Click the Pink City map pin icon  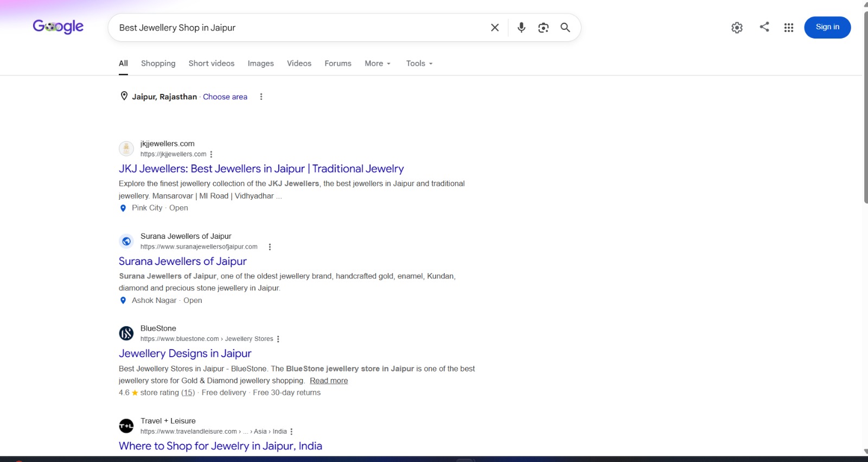pos(123,208)
